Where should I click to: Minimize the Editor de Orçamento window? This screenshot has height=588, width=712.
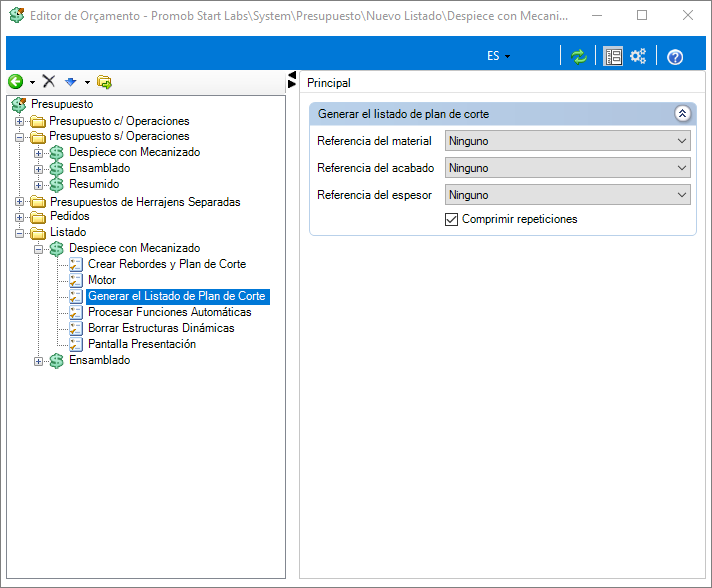(597, 15)
